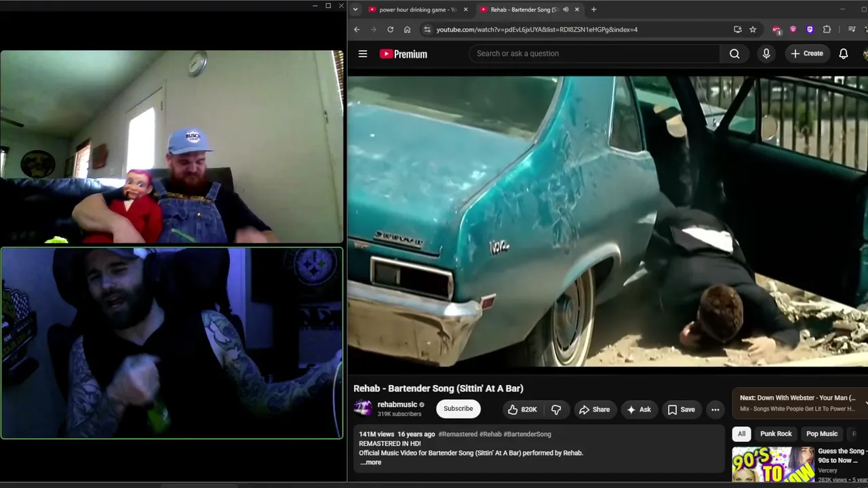868x488 pixels.
Task: Close the Rehab - Bartender Song tab
Action: coord(577,9)
